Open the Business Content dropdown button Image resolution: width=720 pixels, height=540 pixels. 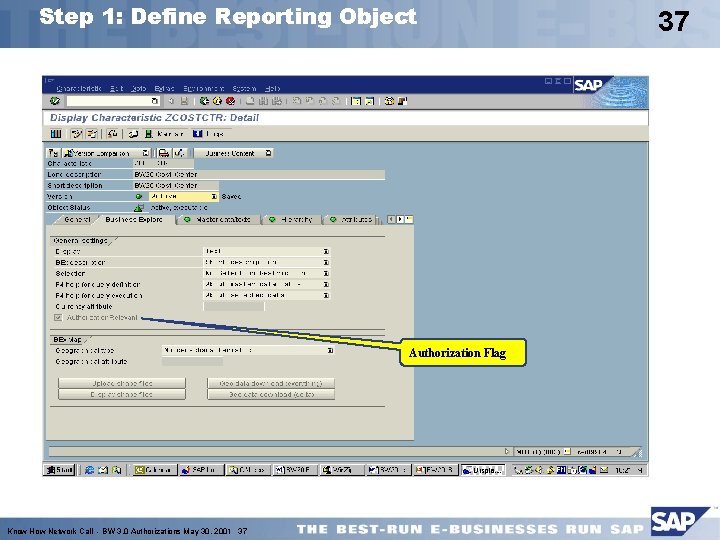[x=268, y=153]
